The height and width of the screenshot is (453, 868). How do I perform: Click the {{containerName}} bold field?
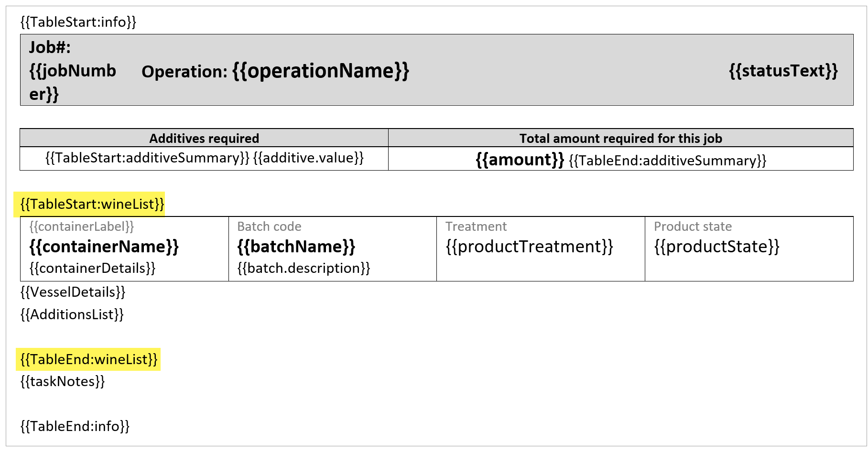click(104, 247)
